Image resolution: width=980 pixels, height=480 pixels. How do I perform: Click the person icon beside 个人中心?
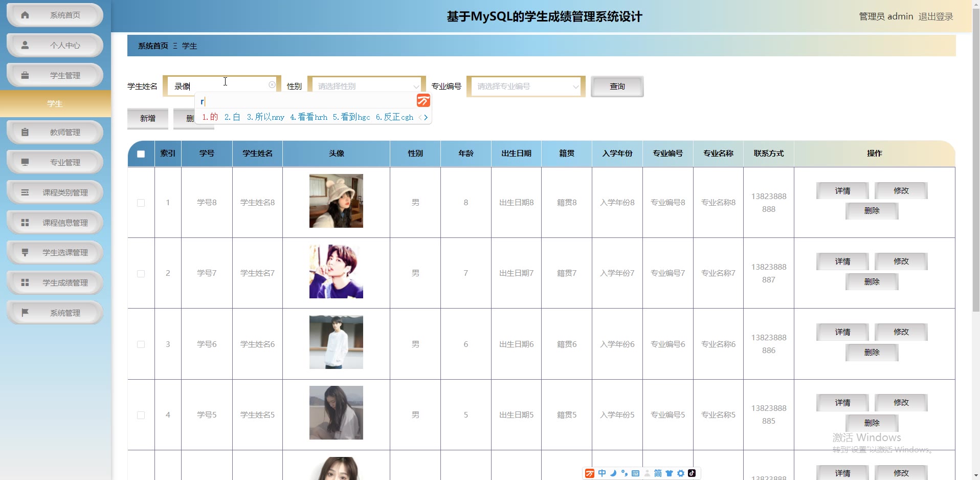pos(25,45)
